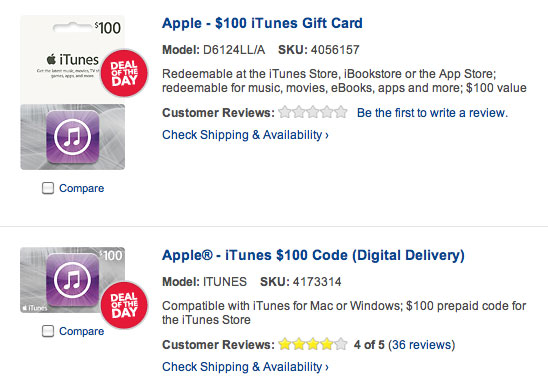This screenshot has width=548, height=387.
Task: Click the $100 label on digital code thumbnail
Action: pyautogui.click(x=111, y=256)
